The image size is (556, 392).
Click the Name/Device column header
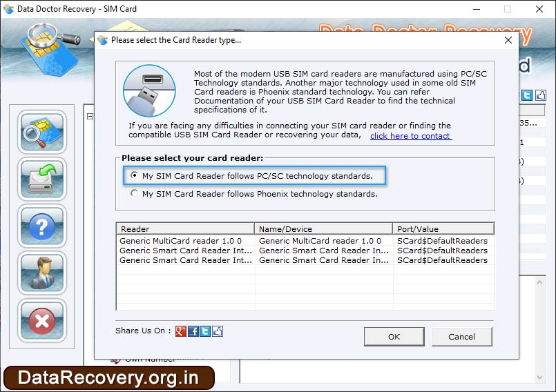coord(323,228)
